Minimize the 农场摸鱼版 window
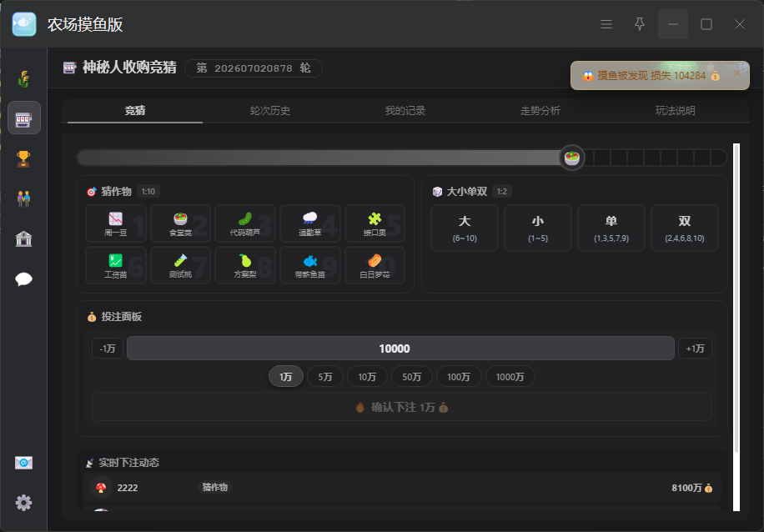The image size is (764, 532). pyautogui.click(x=673, y=24)
